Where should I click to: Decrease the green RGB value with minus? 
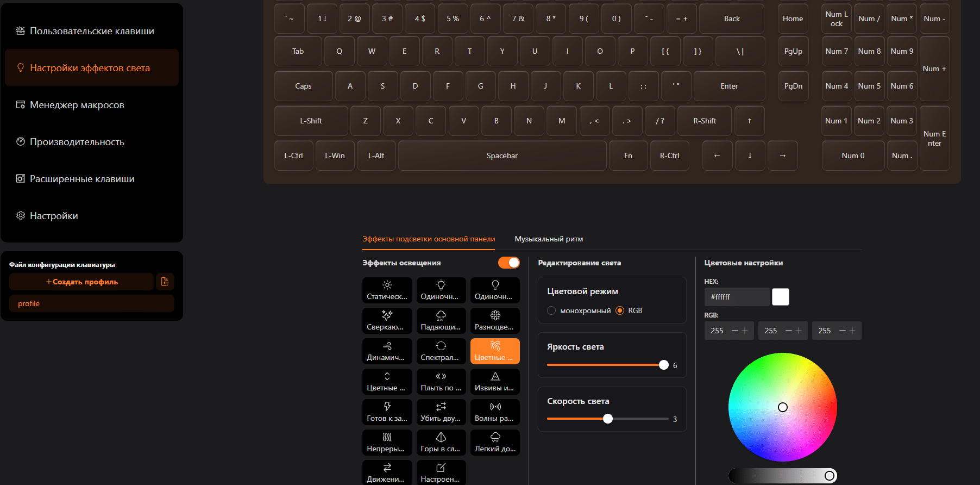click(789, 331)
